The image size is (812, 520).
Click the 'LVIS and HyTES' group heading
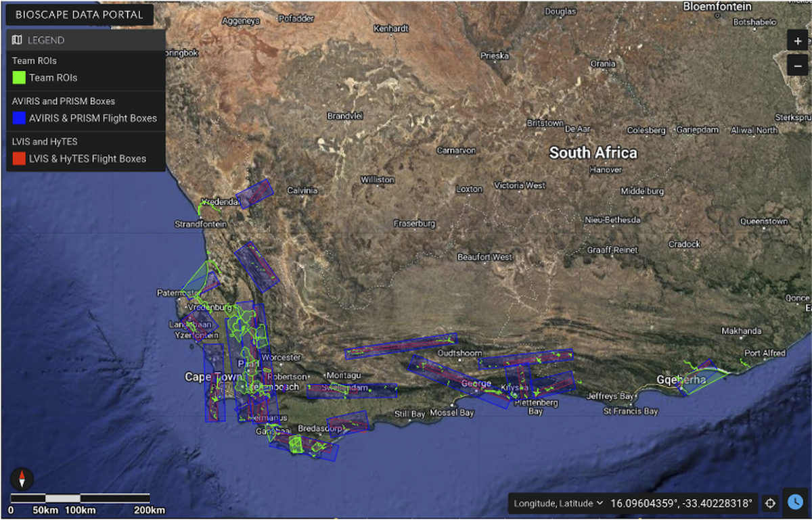click(45, 142)
